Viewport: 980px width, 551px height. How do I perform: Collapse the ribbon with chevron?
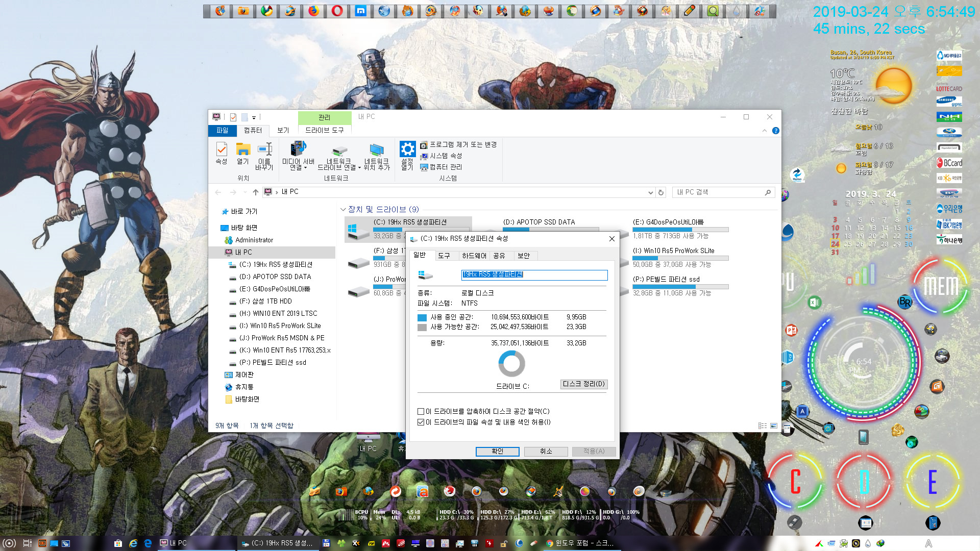(x=765, y=131)
